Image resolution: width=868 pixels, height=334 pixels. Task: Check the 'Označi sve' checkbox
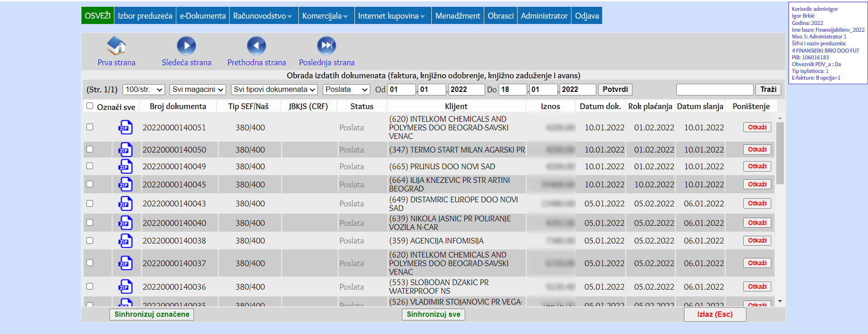(90, 106)
